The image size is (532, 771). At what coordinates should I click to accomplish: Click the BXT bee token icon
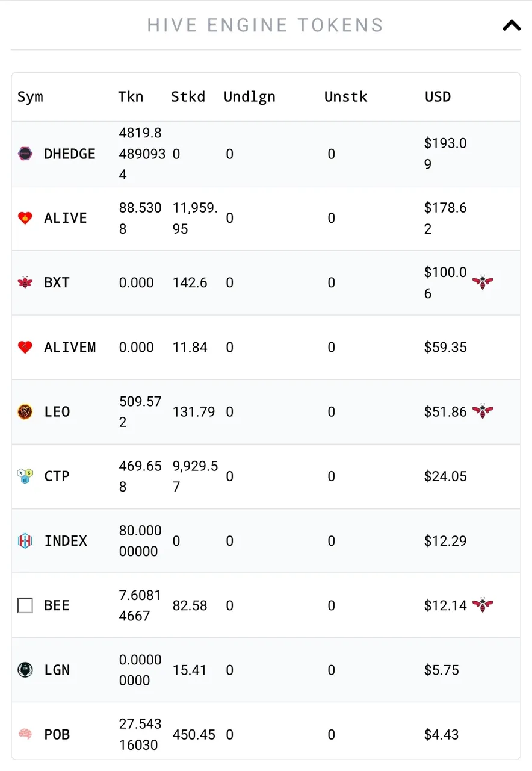click(25, 282)
